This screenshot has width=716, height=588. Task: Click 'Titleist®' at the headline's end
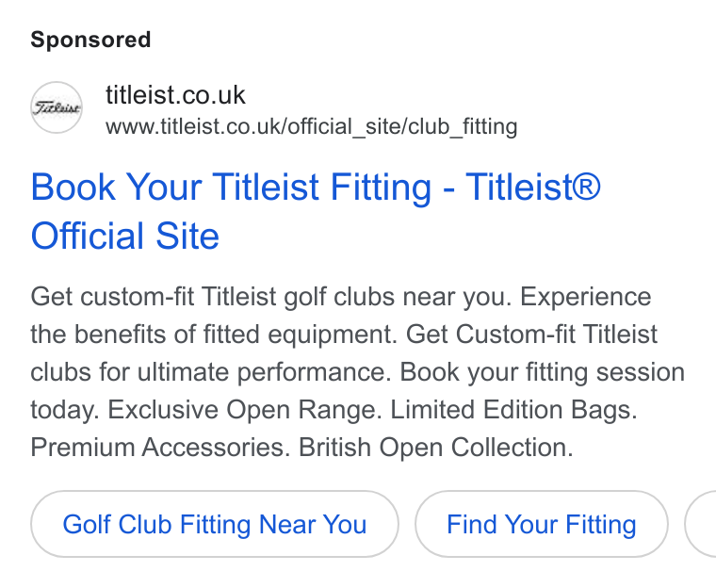tap(533, 187)
